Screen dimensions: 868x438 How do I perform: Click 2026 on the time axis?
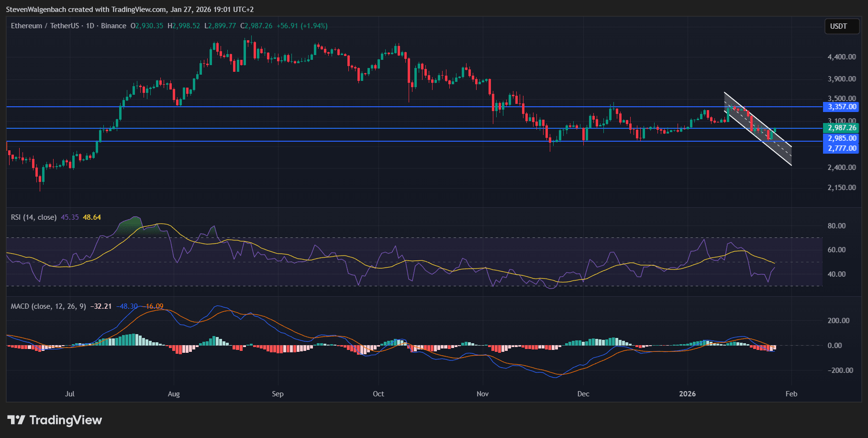pyautogui.click(x=688, y=393)
